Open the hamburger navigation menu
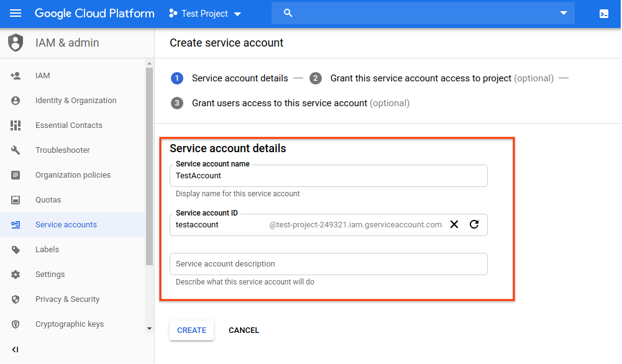The width and height of the screenshot is (622, 364). click(16, 13)
